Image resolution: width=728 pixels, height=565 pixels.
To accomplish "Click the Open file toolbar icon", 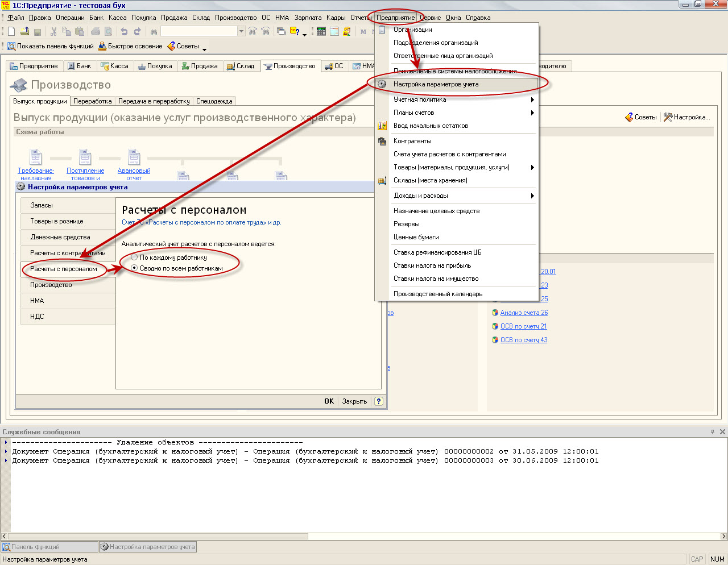I will (x=24, y=32).
